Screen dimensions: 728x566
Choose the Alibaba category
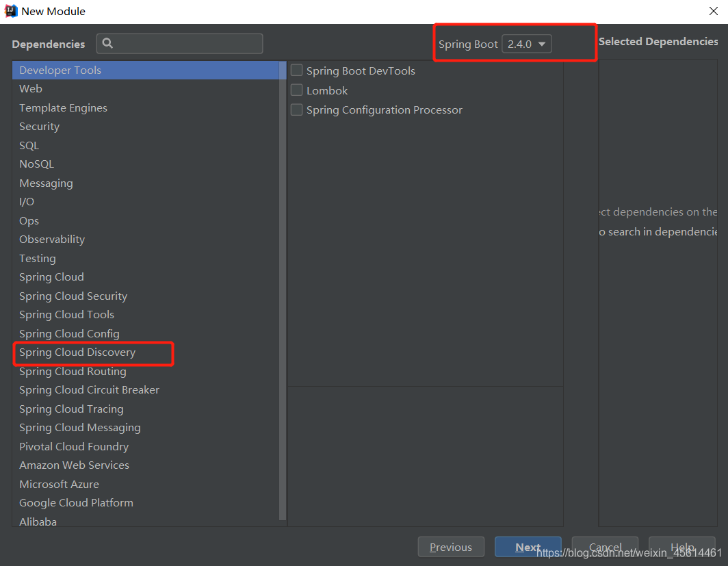click(146, 521)
